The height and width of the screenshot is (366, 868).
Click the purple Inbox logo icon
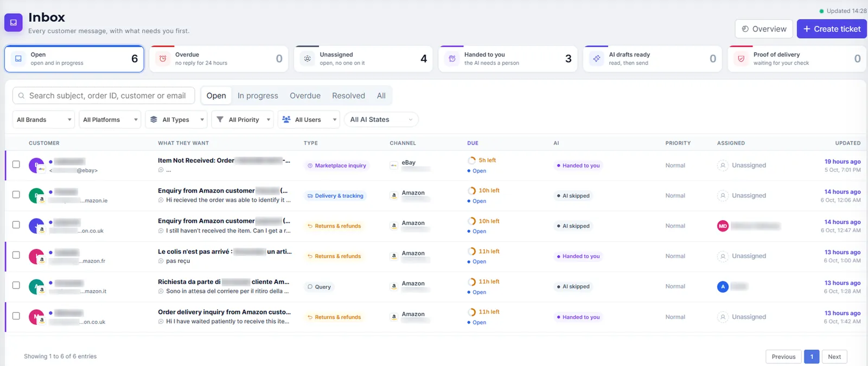pyautogui.click(x=14, y=23)
